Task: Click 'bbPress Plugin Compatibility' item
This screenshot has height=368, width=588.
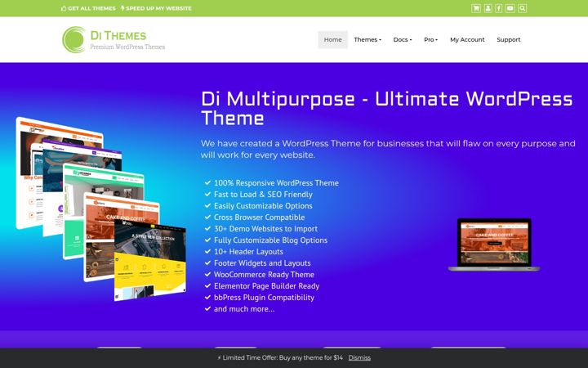Action: pyautogui.click(x=260, y=298)
